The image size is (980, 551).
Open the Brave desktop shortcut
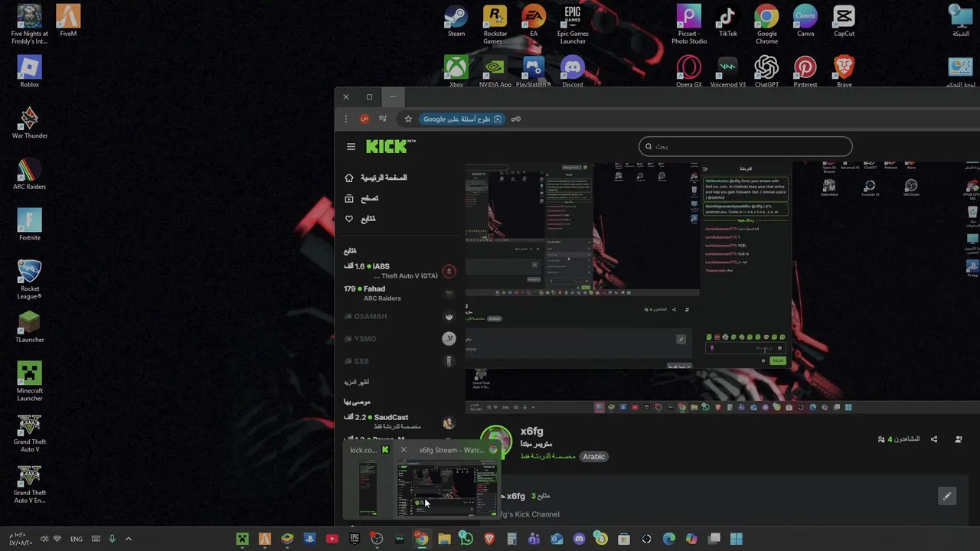click(844, 72)
